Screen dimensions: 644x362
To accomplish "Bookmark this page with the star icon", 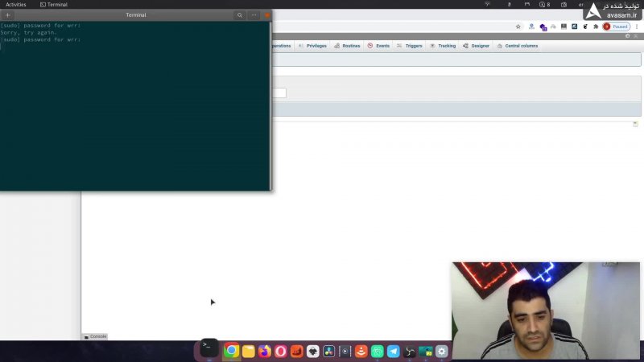I will tap(518, 27).
